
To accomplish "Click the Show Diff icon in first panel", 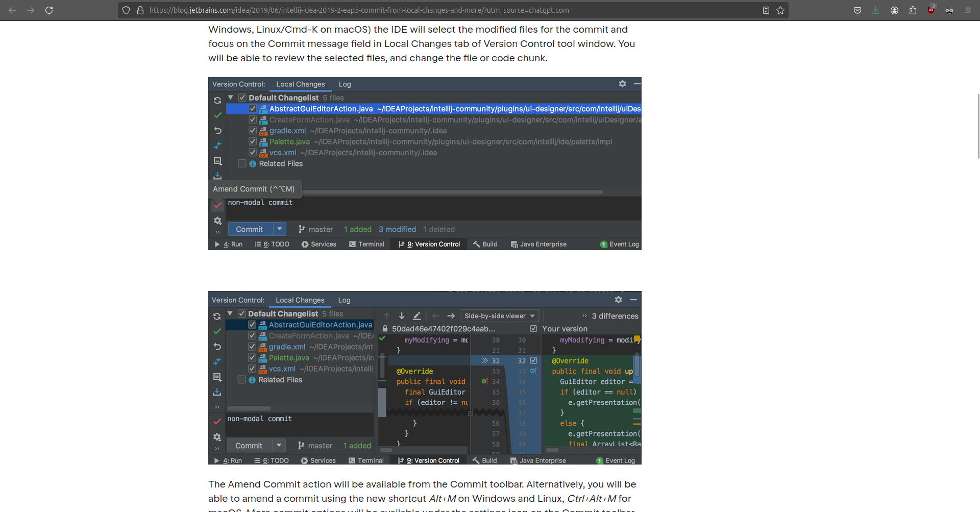I will pyautogui.click(x=217, y=145).
